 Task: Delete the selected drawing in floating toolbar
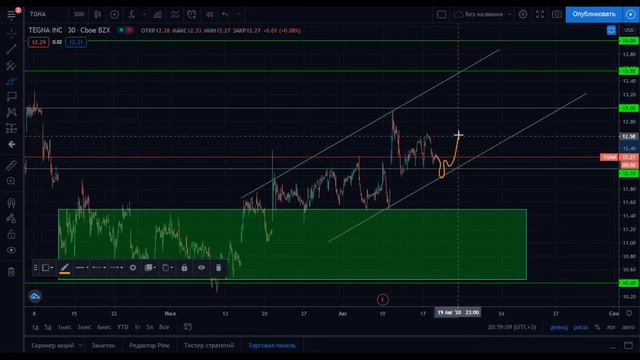click(x=218, y=268)
